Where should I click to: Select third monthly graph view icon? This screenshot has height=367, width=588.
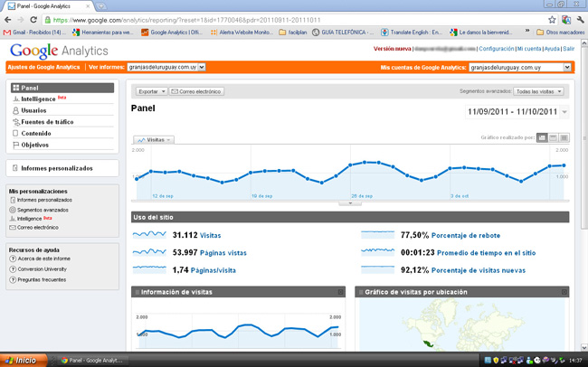click(x=564, y=138)
